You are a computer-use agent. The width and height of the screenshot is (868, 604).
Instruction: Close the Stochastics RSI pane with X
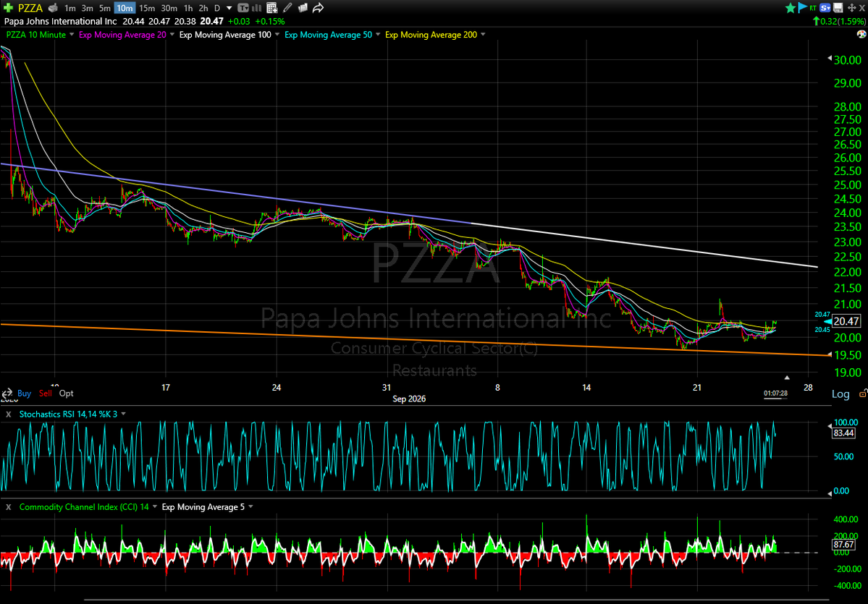coord(8,414)
